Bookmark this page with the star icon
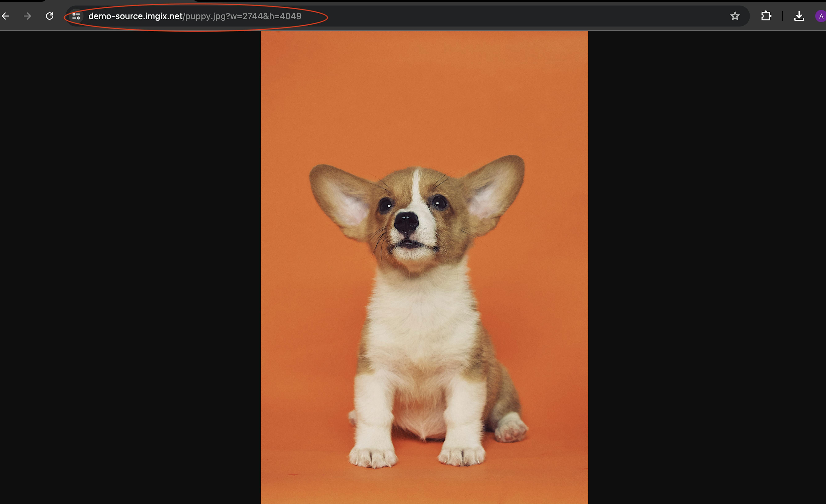The image size is (826, 504). pos(735,16)
